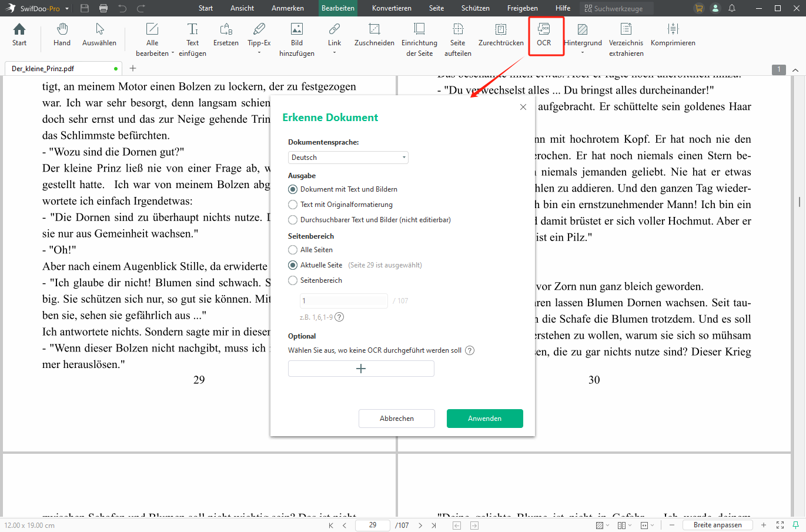The width and height of the screenshot is (806, 532).
Task: Select the Zurechtrücken deskew tool
Action: tap(501, 35)
